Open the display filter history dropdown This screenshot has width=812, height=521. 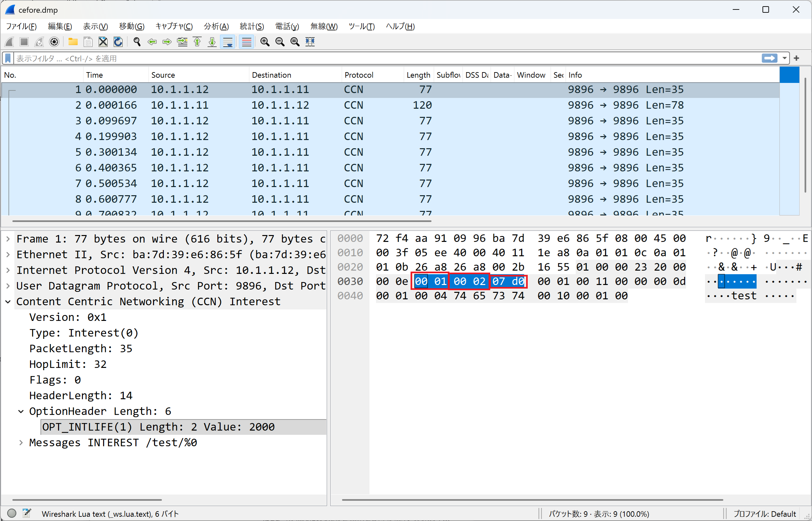tap(784, 58)
